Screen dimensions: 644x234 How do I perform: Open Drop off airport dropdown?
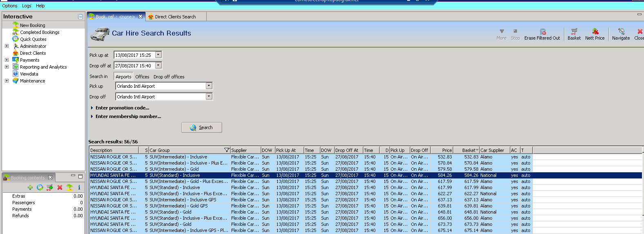[209, 97]
